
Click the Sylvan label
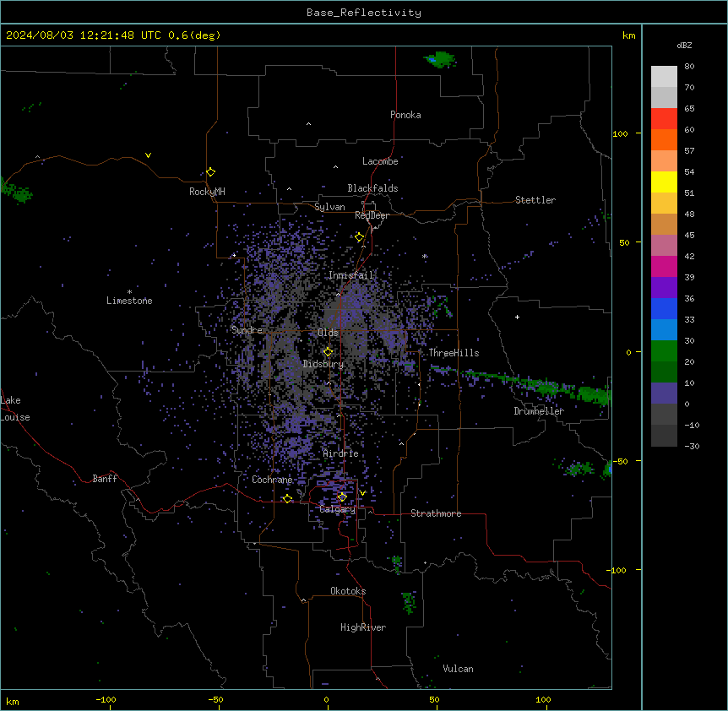(x=329, y=207)
